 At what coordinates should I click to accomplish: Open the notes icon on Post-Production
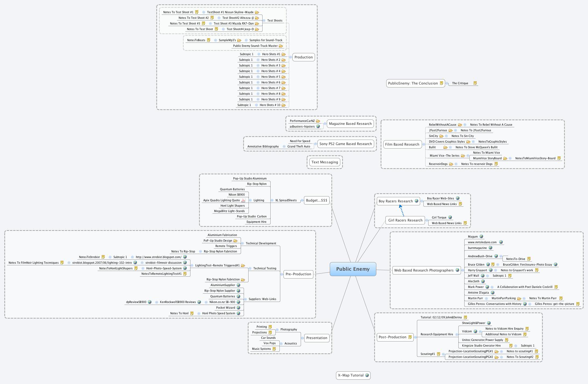(410, 337)
